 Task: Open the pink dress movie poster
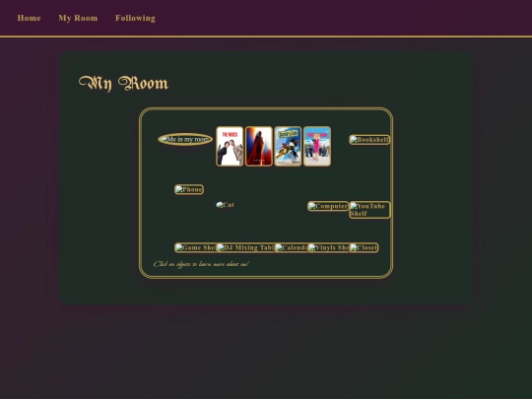point(317,146)
